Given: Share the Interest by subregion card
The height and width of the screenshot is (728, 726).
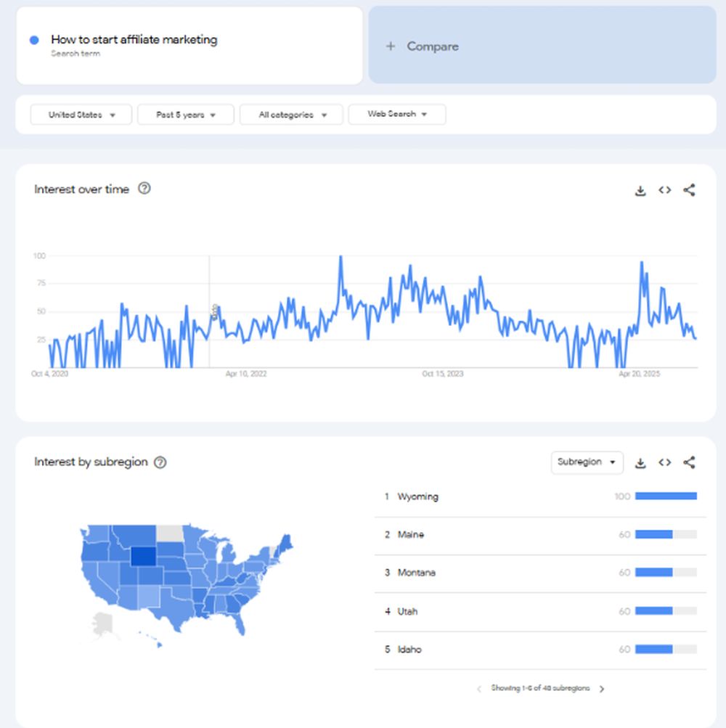Looking at the screenshot, I should pyautogui.click(x=689, y=462).
